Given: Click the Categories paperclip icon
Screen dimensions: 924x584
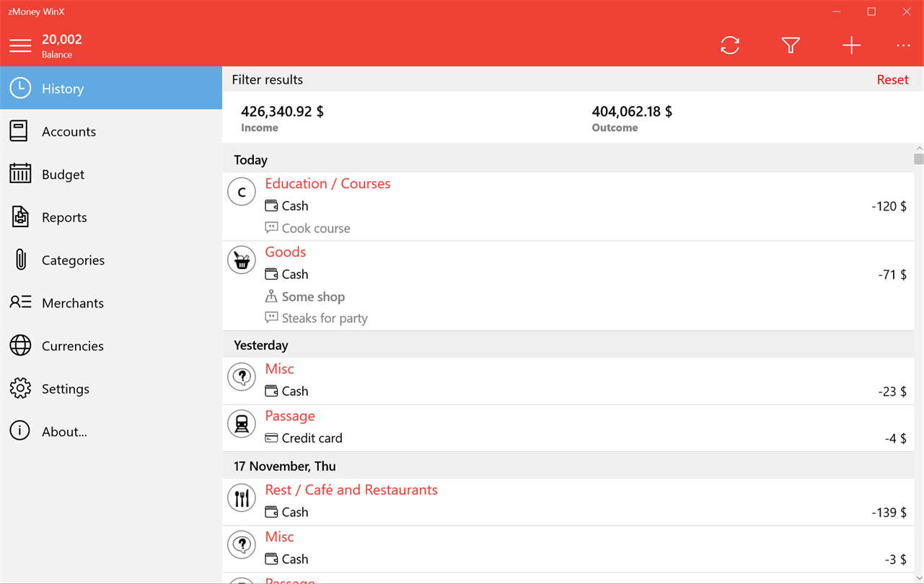Looking at the screenshot, I should click(20, 260).
